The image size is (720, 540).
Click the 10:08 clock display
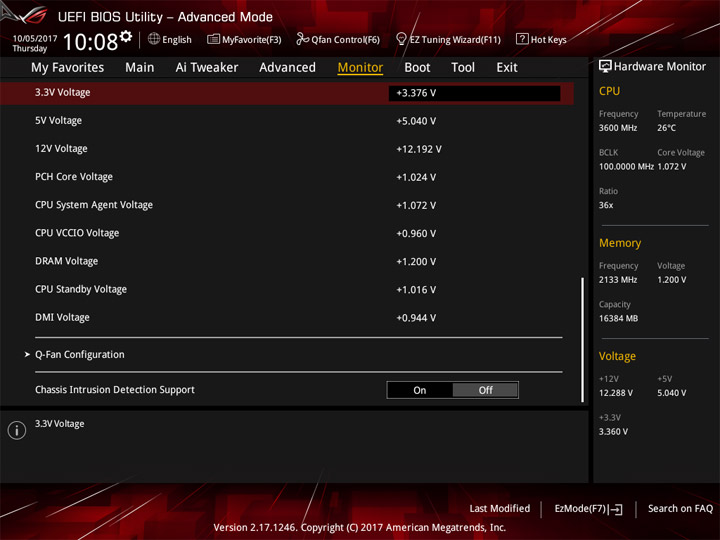click(90, 42)
